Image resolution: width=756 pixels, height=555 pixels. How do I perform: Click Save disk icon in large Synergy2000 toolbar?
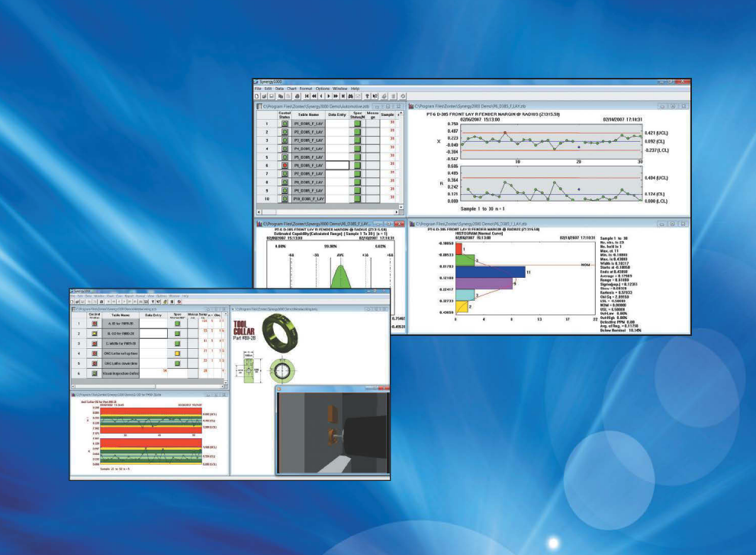point(272,96)
